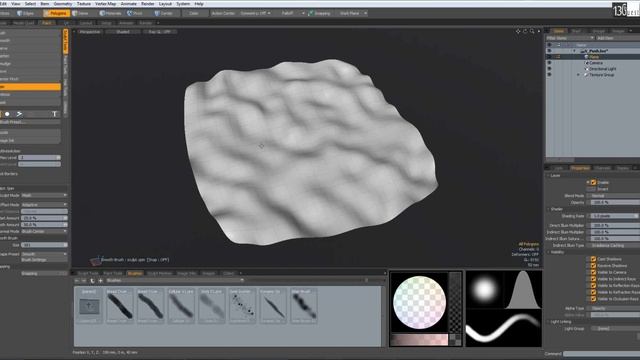The height and width of the screenshot is (360, 640).
Task: Open the Action Center dropdown
Action: [223, 13]
